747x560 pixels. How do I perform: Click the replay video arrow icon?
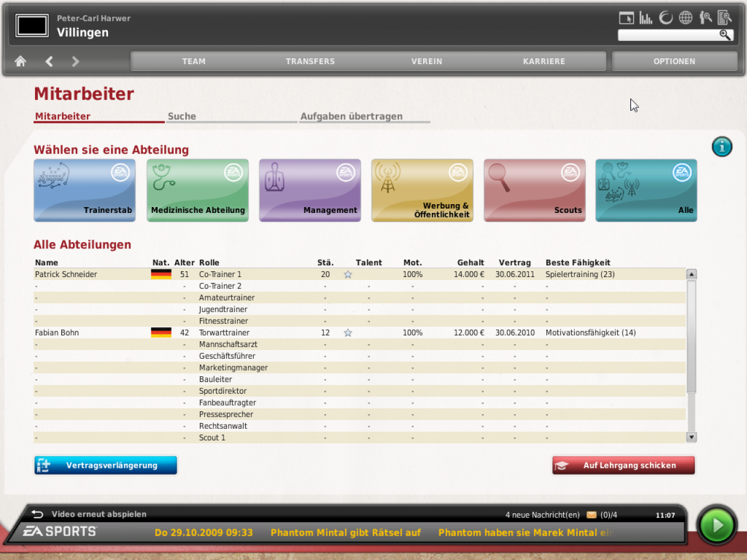click(37, 514)
